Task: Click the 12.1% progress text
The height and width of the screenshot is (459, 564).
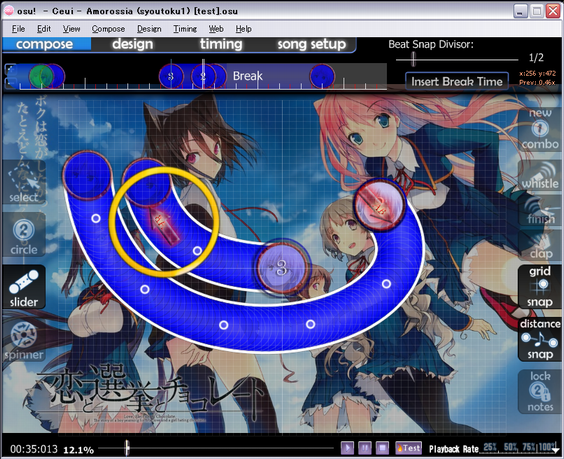Action: click(78, 450)
